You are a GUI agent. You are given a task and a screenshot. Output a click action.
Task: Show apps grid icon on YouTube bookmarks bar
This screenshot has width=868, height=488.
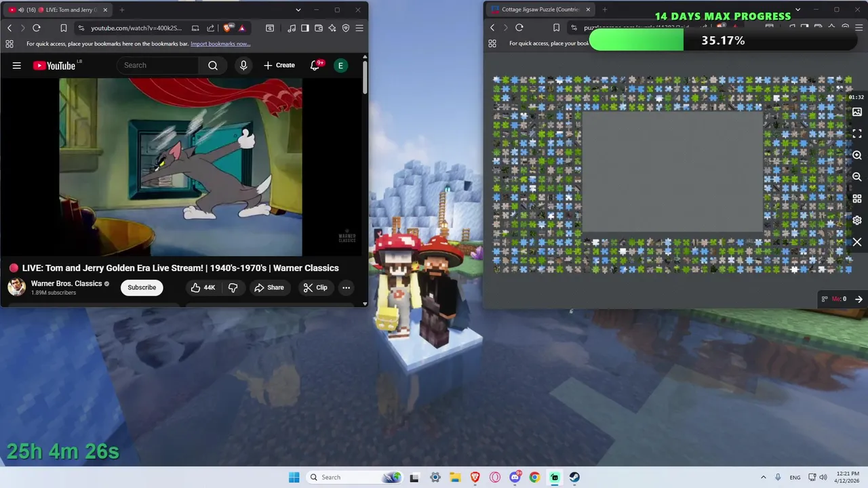click(x=9, y=44)
